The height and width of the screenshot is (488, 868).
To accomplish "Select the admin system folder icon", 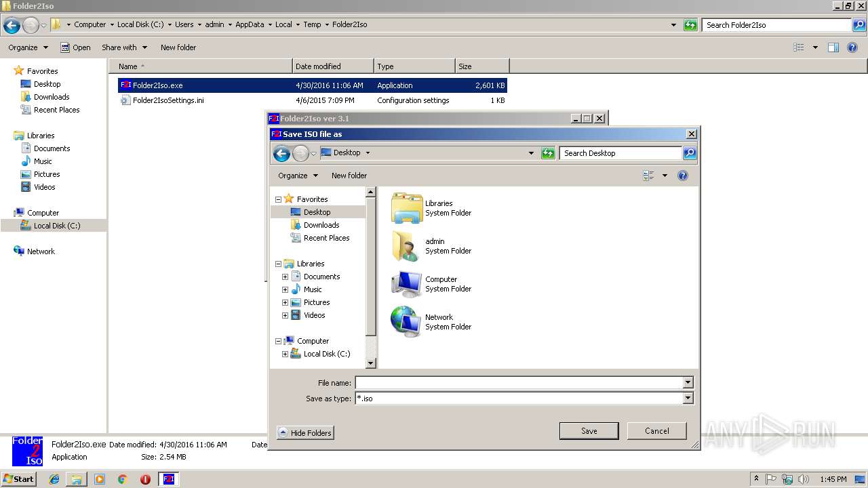I will tap(407, 246).
